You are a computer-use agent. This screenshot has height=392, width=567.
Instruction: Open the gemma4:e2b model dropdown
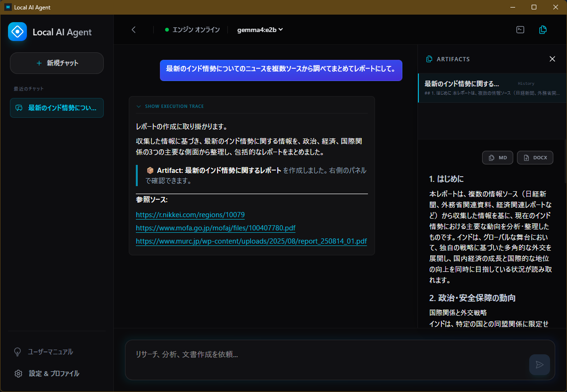(x=260, y=30)
